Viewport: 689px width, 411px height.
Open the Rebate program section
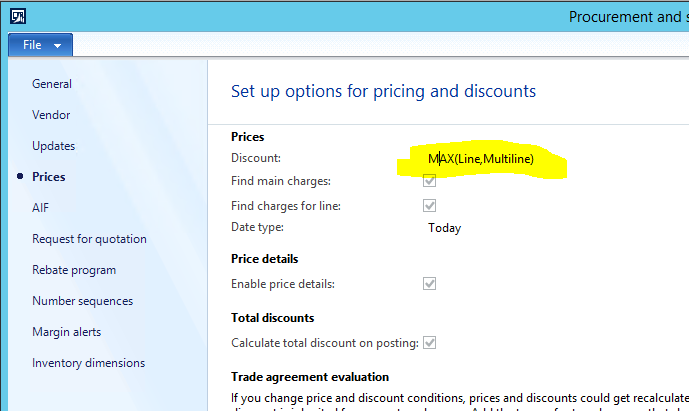(x=74, y=270)
